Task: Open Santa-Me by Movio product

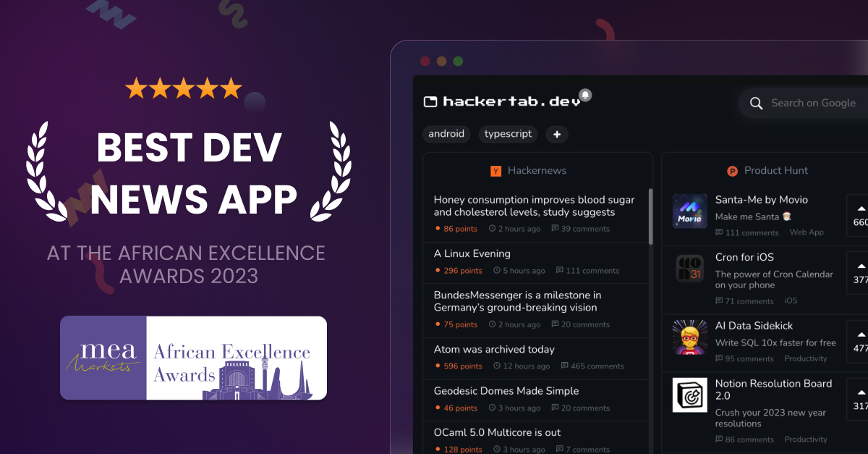Action: point(762,200)
